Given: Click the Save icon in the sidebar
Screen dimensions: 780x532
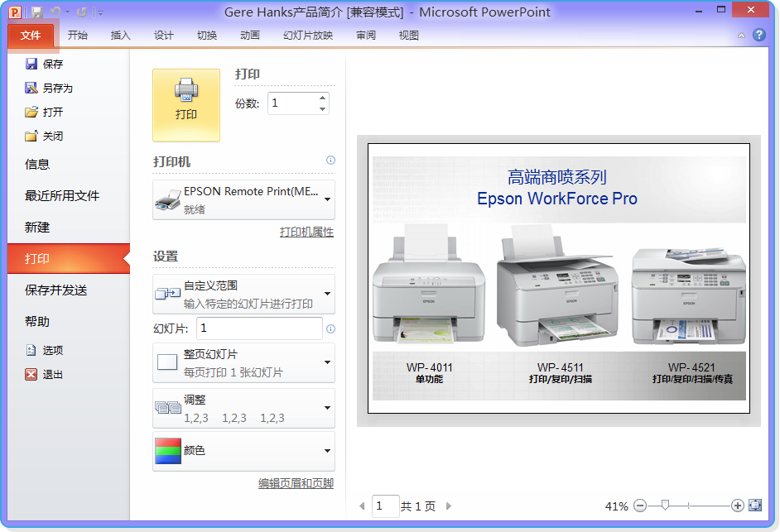Looking at the screenshot, I should tap(31, 64).
